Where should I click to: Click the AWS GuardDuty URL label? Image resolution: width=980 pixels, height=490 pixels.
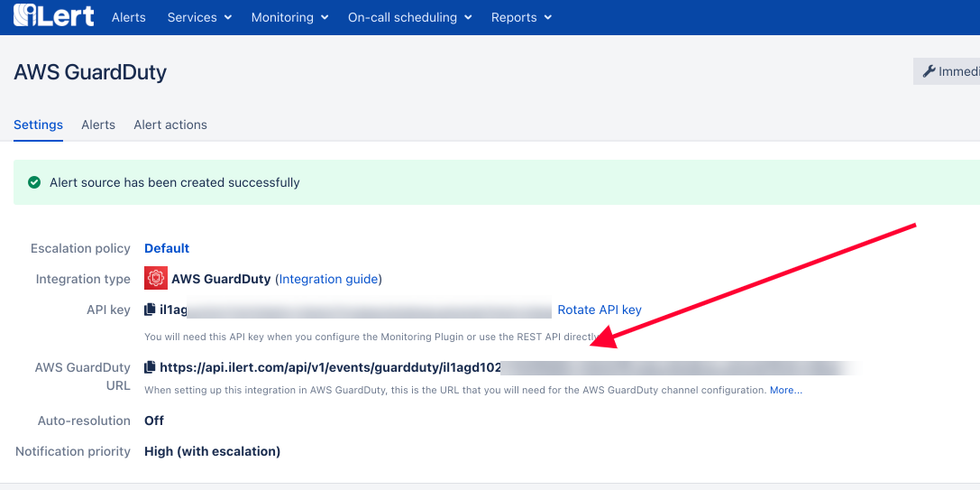[x=83, y=376]
